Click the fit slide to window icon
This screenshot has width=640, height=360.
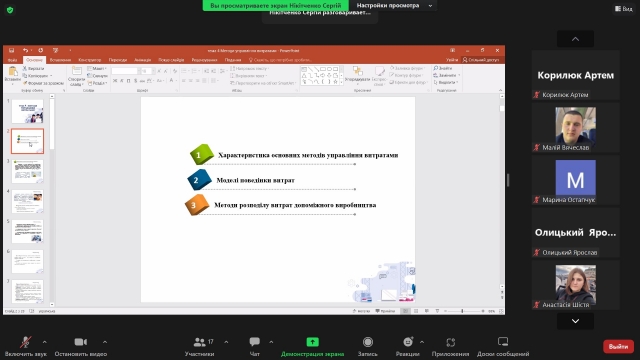501,311
